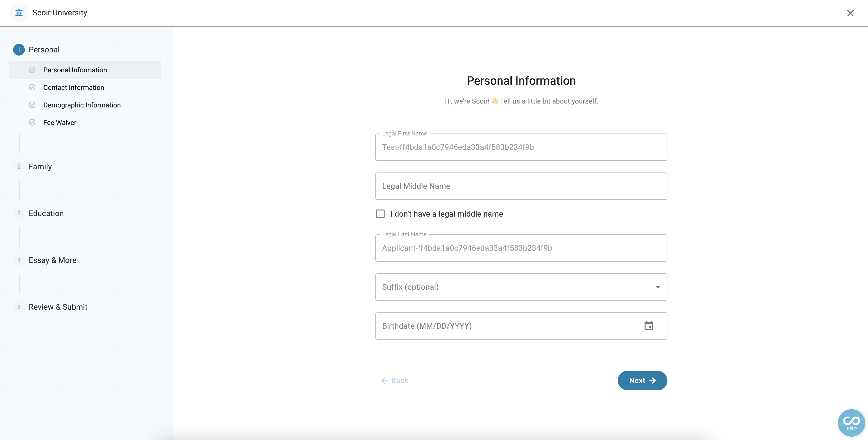This screenshot has height=440, width=868.
Task: Focus the Legal Middle Name field
Action: point(521,186)
